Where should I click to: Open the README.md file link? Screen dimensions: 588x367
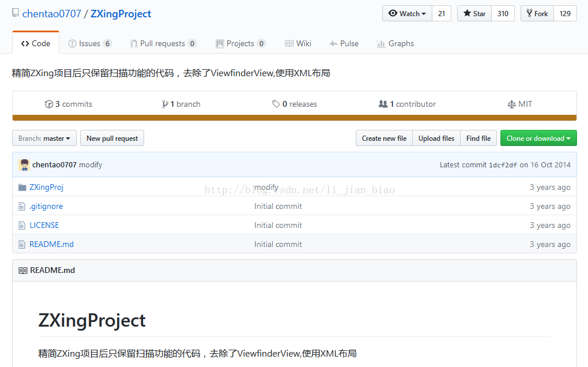tap(51, 244)
